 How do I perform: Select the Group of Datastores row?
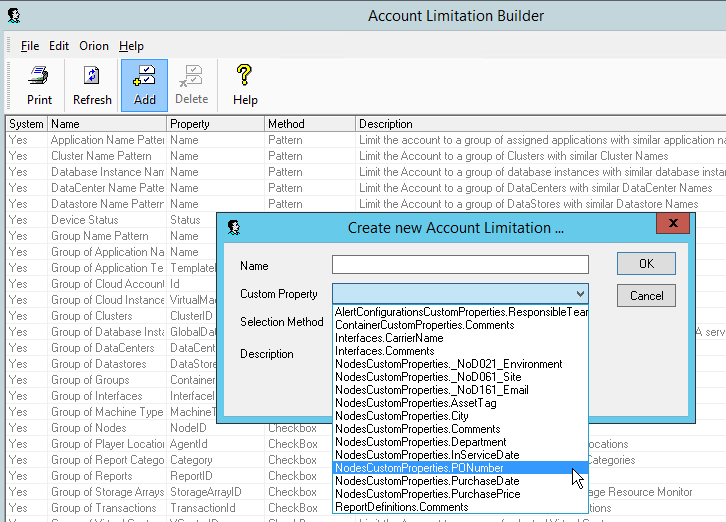coord(111,364)
